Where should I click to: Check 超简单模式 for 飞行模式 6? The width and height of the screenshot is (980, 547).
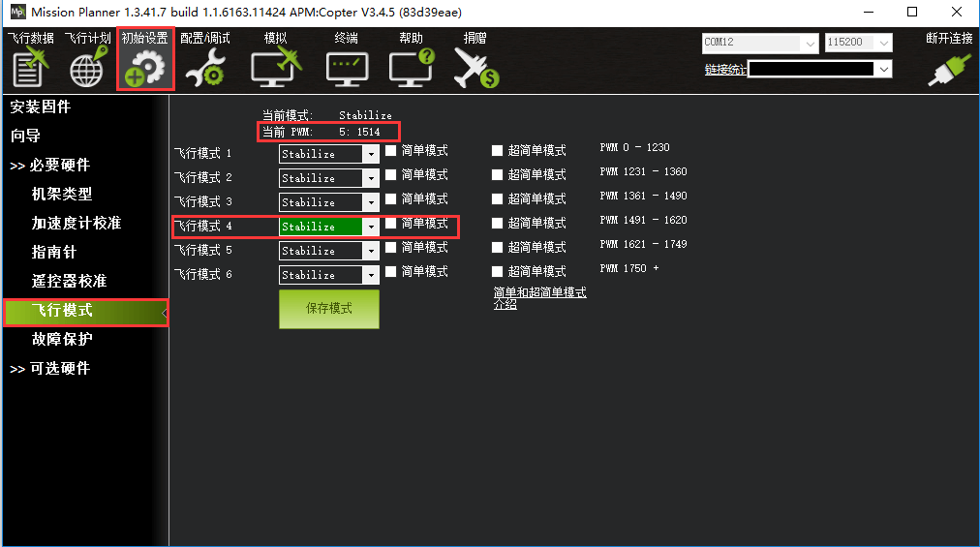coord(498,271)
